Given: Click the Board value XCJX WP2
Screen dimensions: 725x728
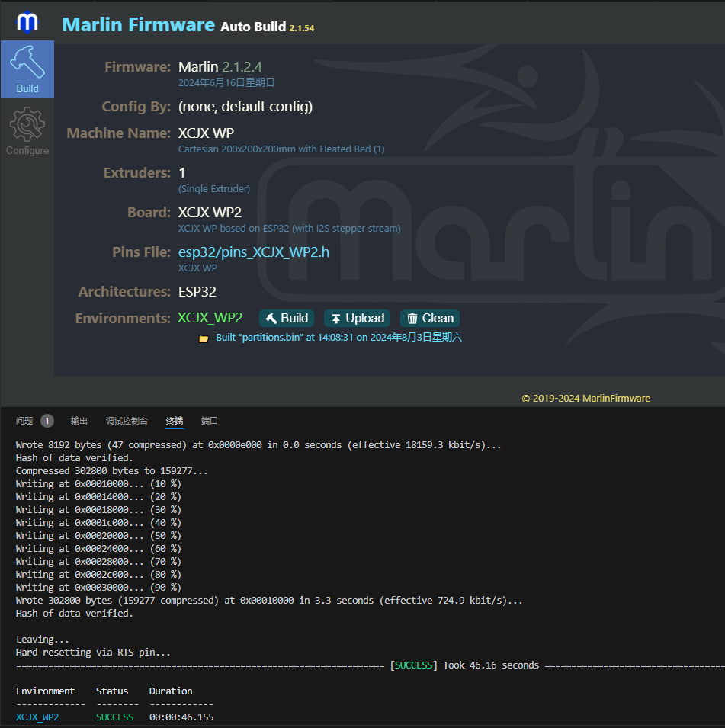Looking at the screenshot, I should pyautogui.click(x=210, y=213).
